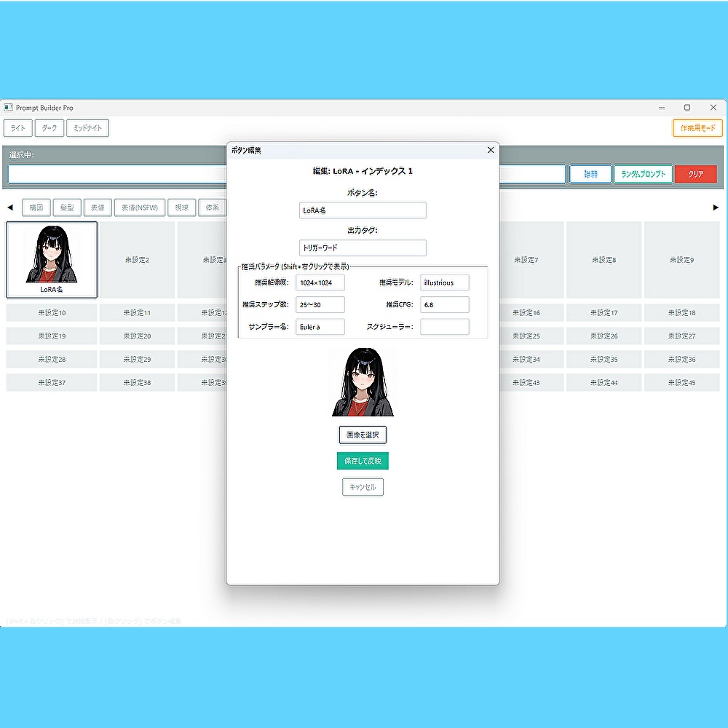Switch to ダーク theme

50,128
